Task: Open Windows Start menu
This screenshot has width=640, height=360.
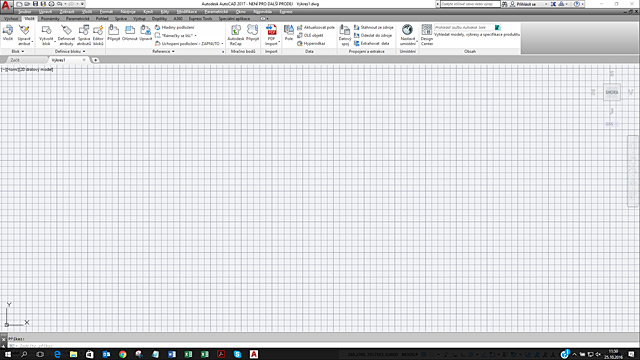Action: click(8, 354)
